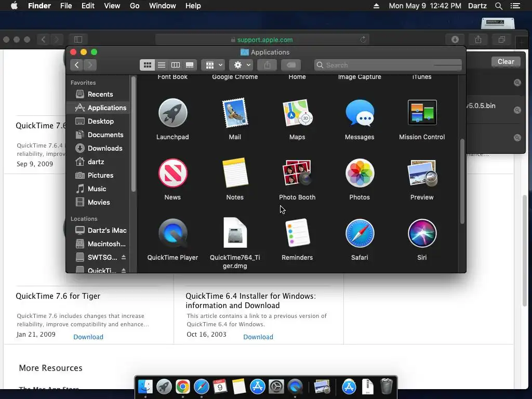The image size is (532, 399).
Task: Open the Launchpad application icon
Action: tap(172, 113)
